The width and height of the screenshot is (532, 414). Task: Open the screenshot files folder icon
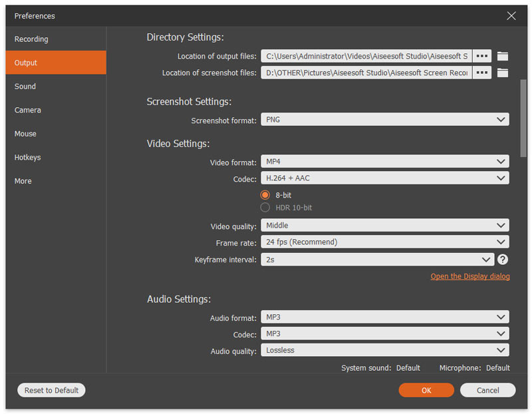[x=503, y=73]
